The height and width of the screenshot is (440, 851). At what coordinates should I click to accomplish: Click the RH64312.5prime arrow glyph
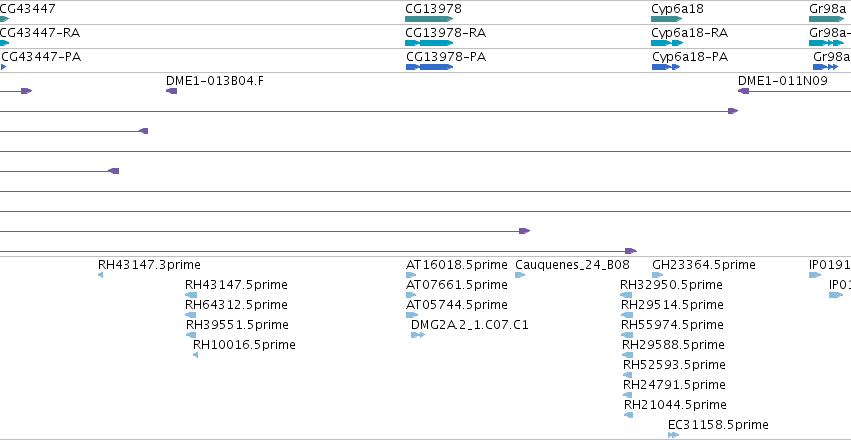[x=190, y=315]
